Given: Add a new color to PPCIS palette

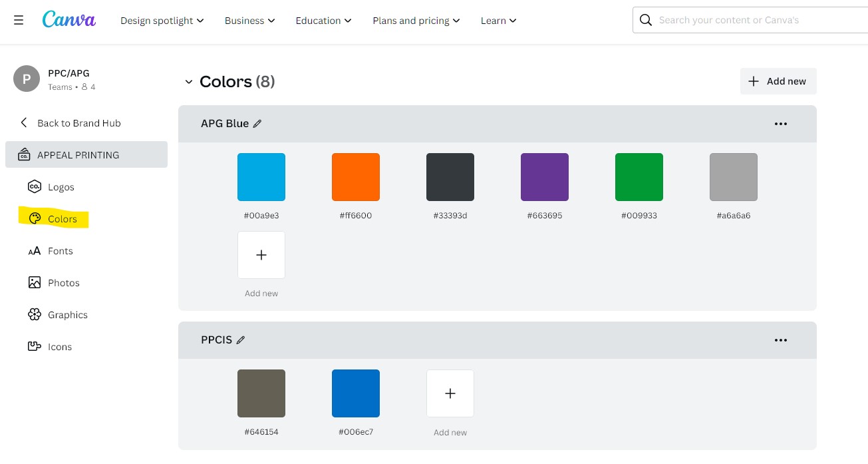Looking at the screenshot, I should (450, 393).
